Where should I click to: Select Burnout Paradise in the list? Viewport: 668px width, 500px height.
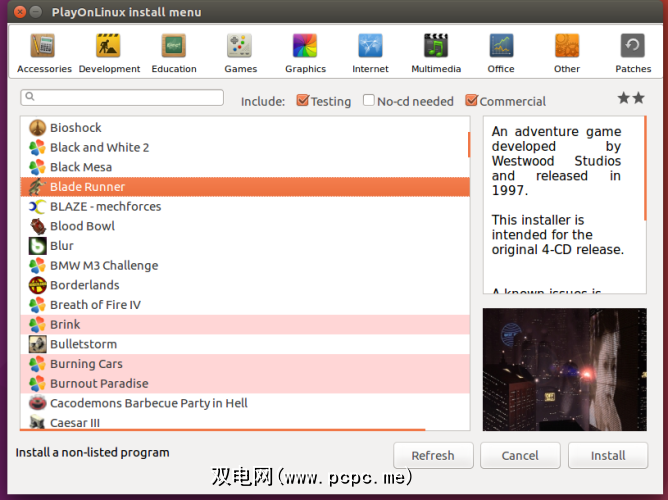pos(245,383)
